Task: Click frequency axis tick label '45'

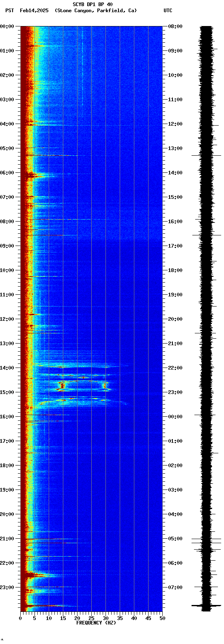Action: (x=148, y=618)
